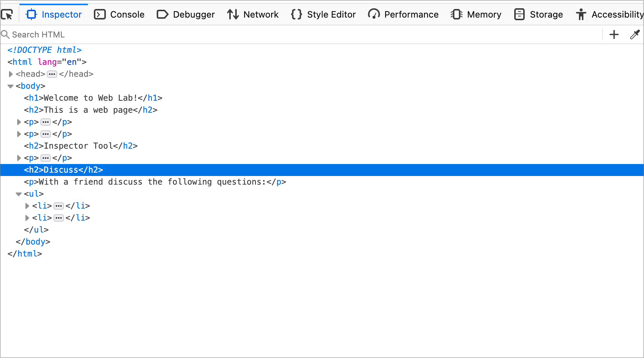The image size is (644, 358).
Task: Open the Memory tab
Action: [x=476, y=15]
